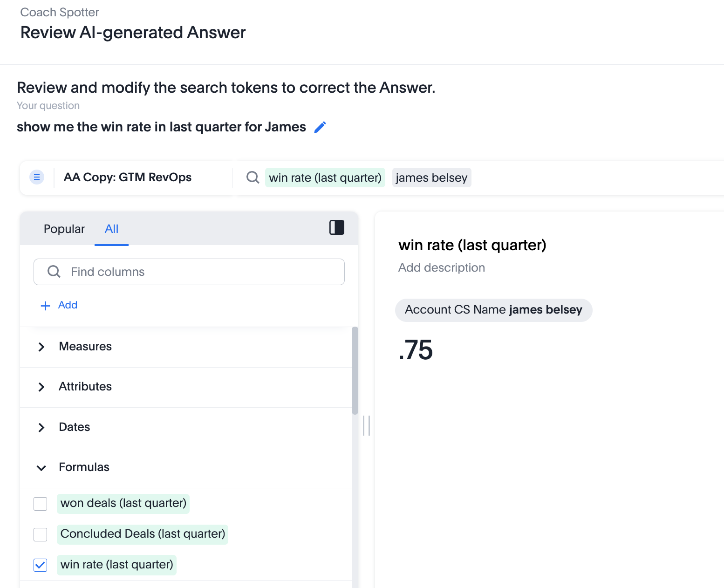Click Add description under win rate heading
The height and width of the screenshot is (588, 724).
[441, 267]
